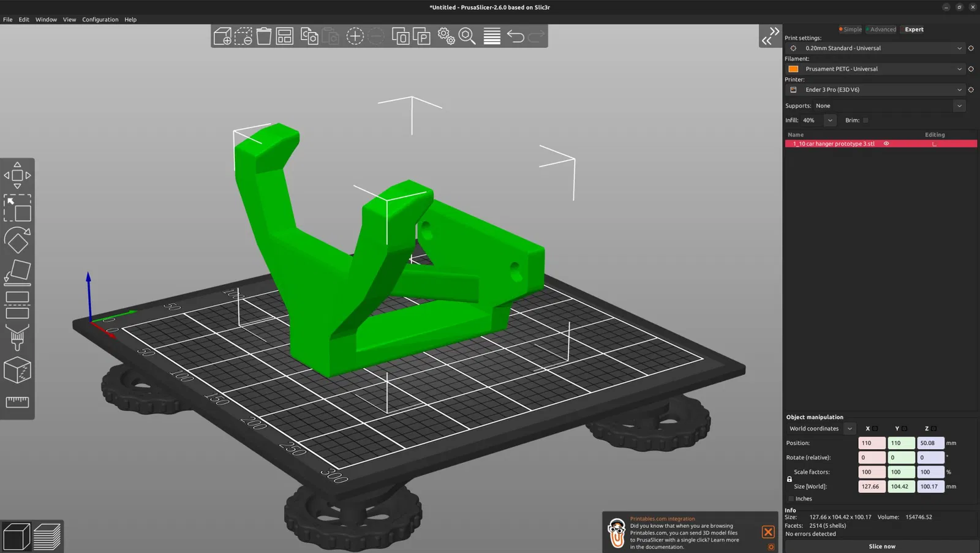Hide the car hanger prototype object

click(x=886, y=144)
